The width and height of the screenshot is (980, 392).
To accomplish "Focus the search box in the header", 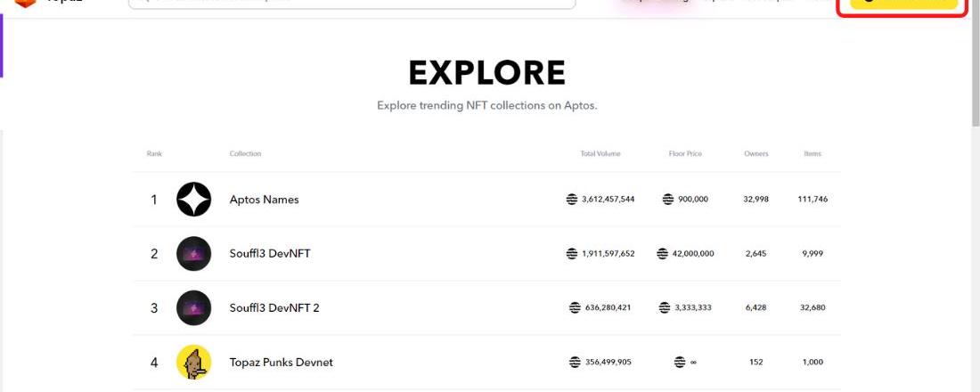I will pyautogui.click(x=352, y=4).
